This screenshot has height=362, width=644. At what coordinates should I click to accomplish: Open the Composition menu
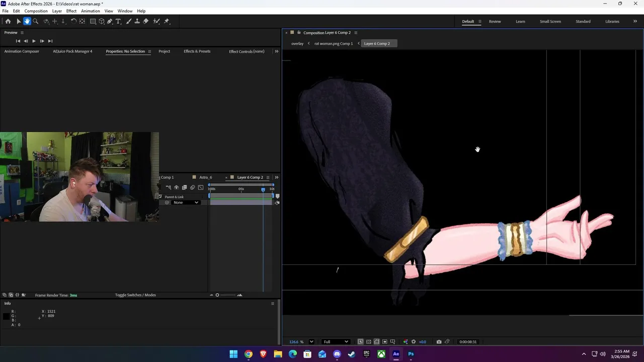click(36, 11)
